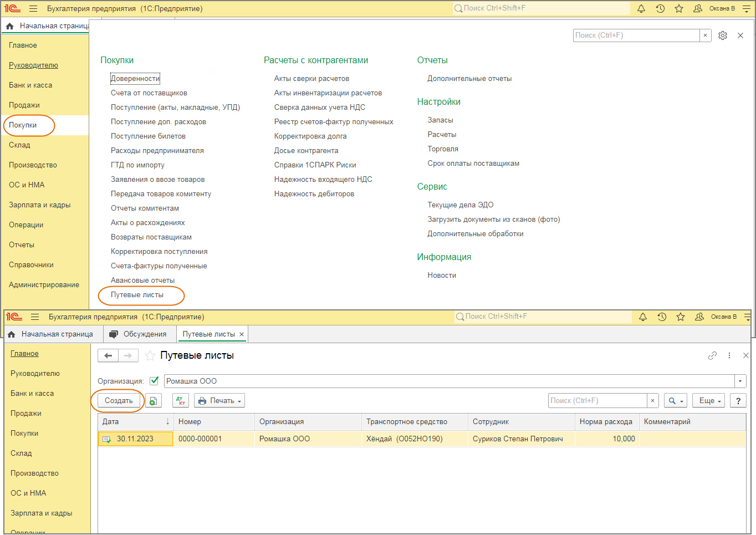Switch to the Путевые листы tab
Image resolution: width=756 pixels, height=535 pixels.
click(209, 334)
